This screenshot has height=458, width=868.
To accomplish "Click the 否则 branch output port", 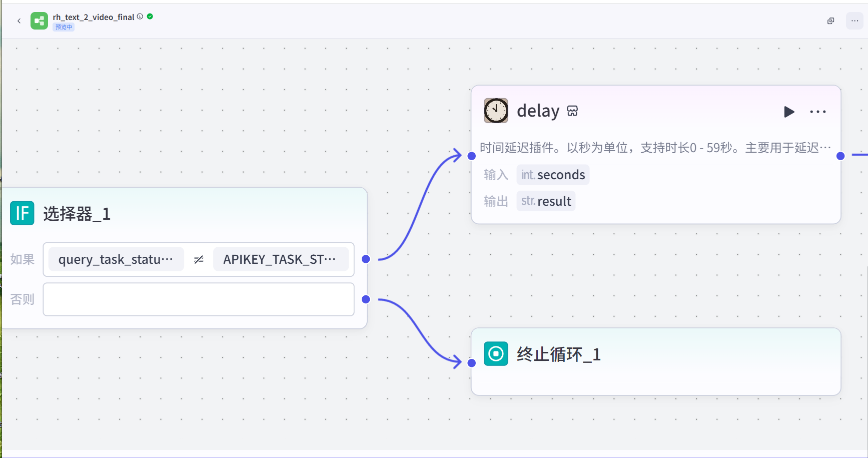I will tap(366, 299).
